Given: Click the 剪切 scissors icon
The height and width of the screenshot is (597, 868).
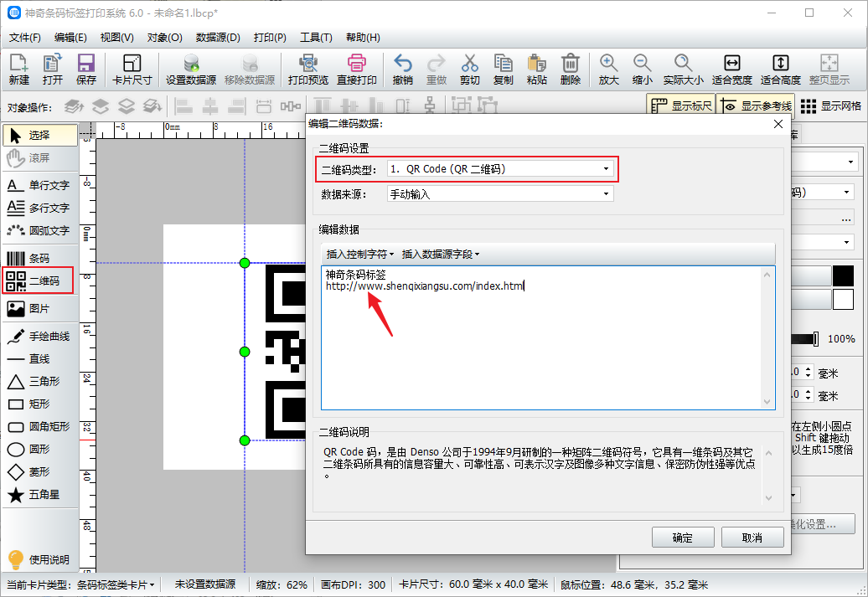Looking at the screenshot, I should coord(469,69).
